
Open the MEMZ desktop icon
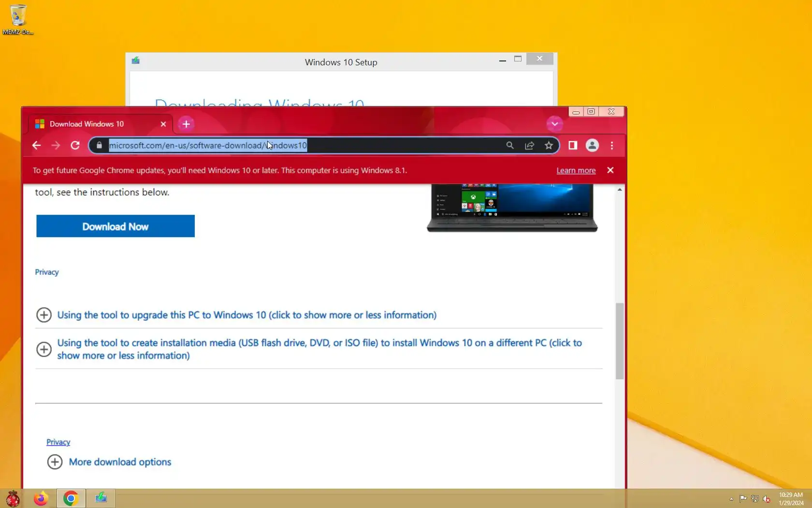pos(18,20)
